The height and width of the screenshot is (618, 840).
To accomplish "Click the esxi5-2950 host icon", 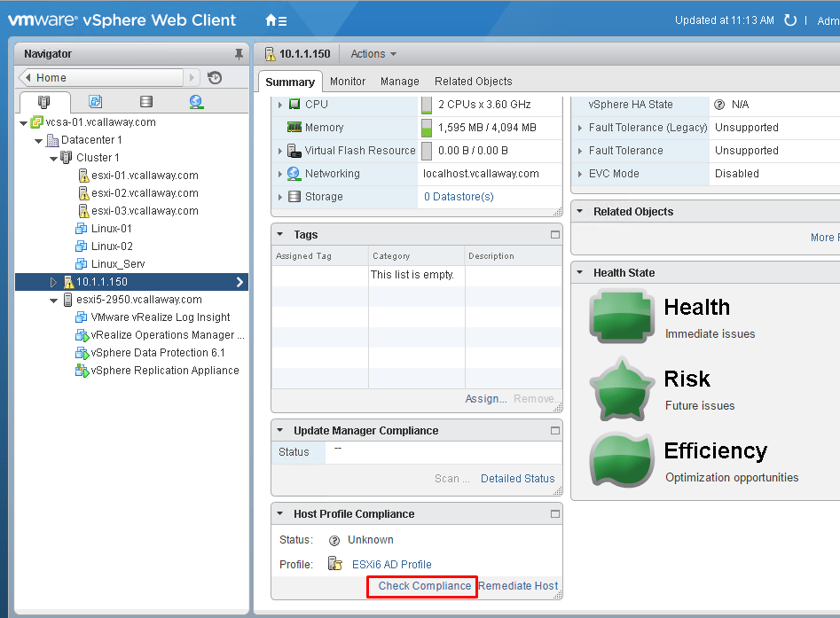I will point(67,300).
